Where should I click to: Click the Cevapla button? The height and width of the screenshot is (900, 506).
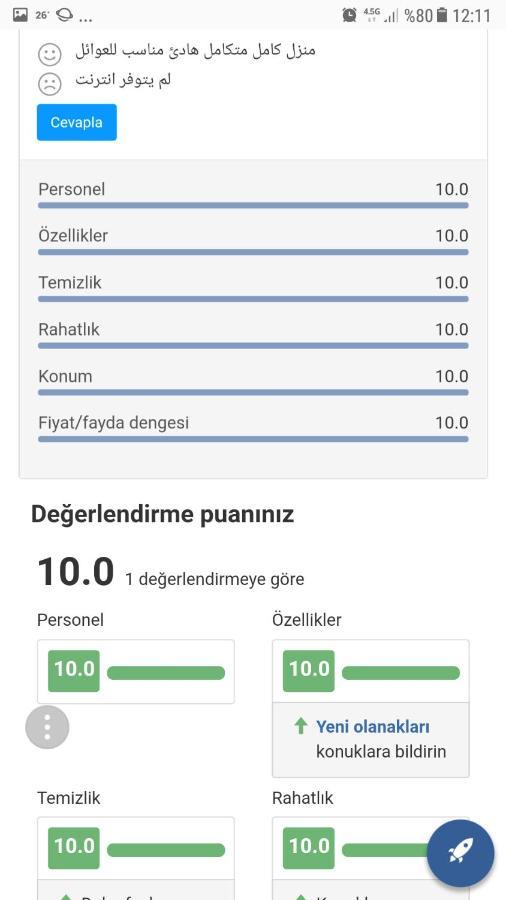click(x=77, y=122)
